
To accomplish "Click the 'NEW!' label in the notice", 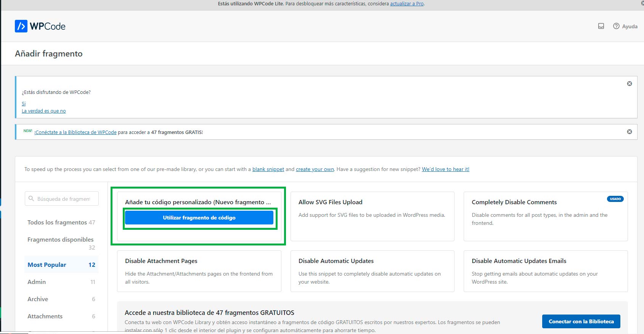I will point(28,131).
